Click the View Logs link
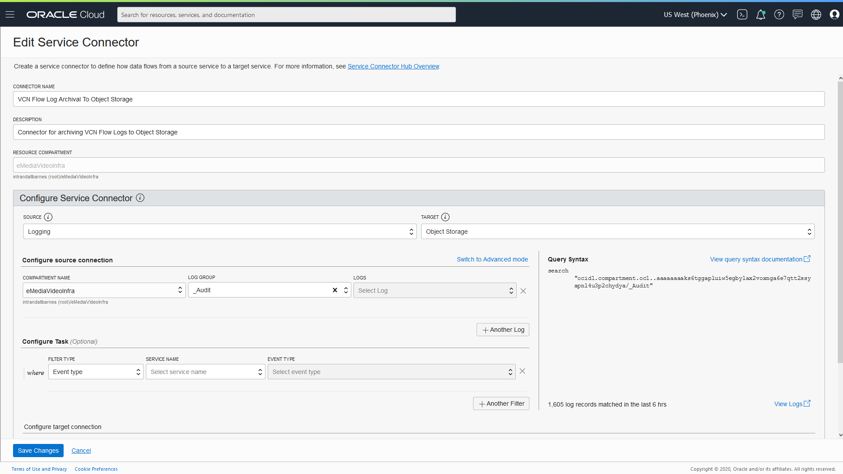This screenshot has width=843, height=474. tap(788, 404)
